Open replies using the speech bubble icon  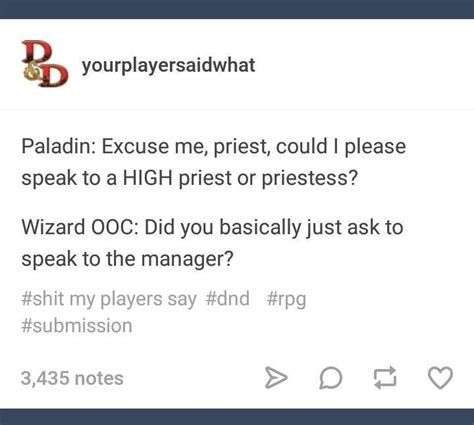point(330,378)
